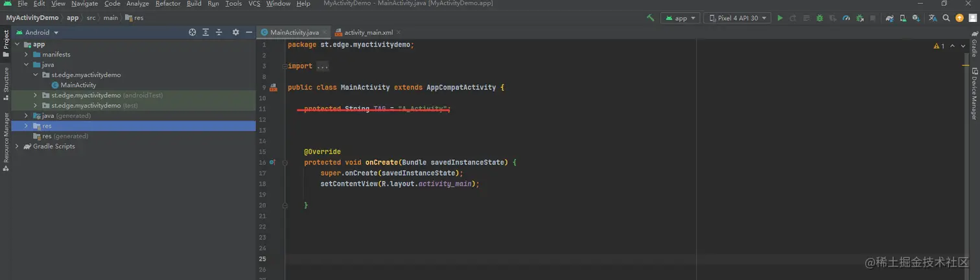980x280 pixels.
Task: Open the Refactor menu
Action: [x=168, y=4]
